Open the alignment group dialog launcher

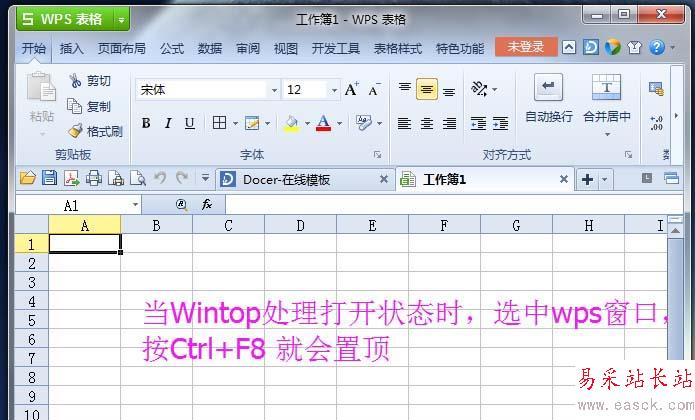[628, 155]
